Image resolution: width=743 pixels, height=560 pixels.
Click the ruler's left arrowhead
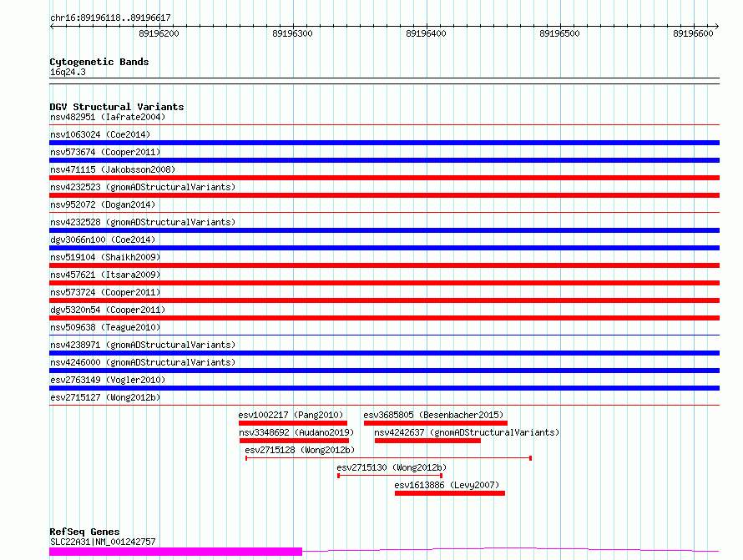coord(52,26)
